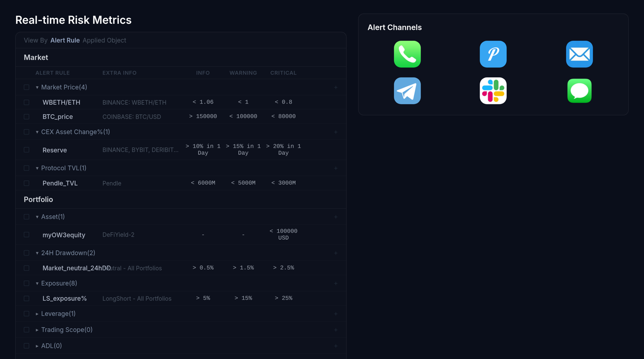The height and width of the screenshot is (359, 644).
Task: Check the WBETH/ETH rule checkbox
Action: (x=27, y=102)
